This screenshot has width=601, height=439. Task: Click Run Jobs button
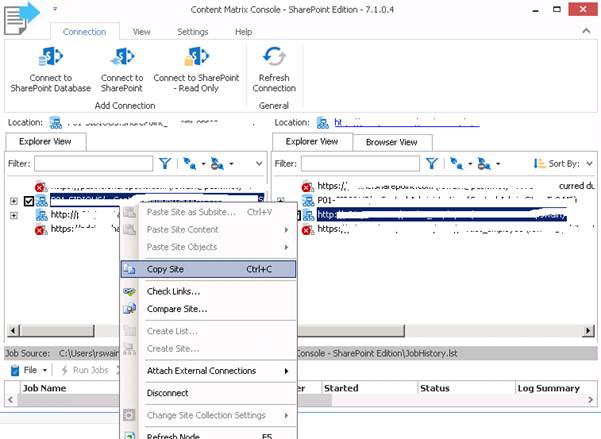[x=85, y=370]
